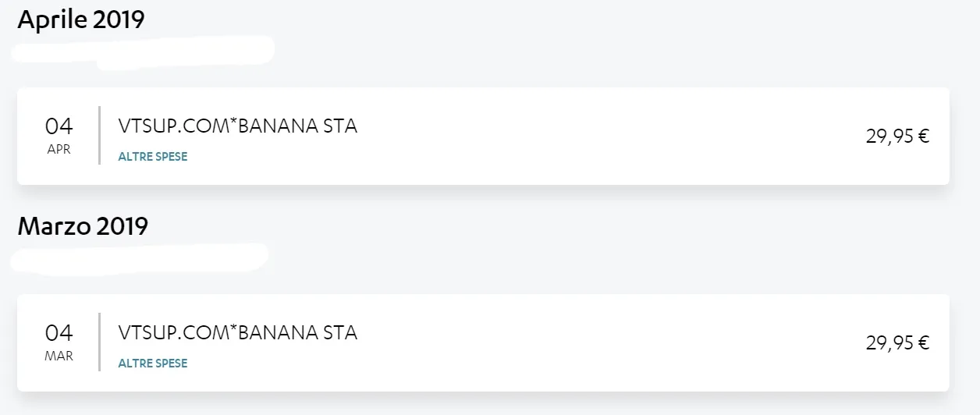Click the euro symbol in March amount
Viewport: 980px width, 415px height.
[924, 343]
